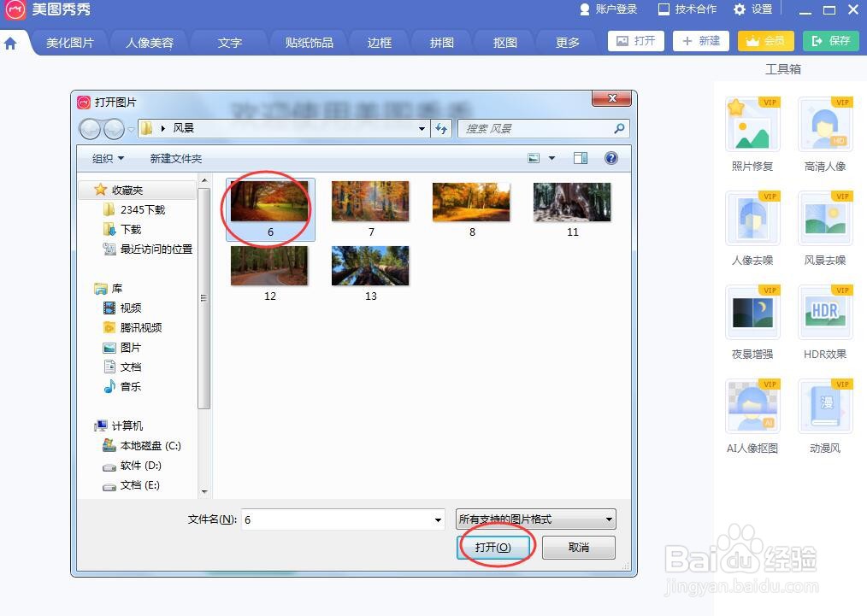
Task: Click the refresh icon beside the address bar
Action: click(x=441, y=128)
